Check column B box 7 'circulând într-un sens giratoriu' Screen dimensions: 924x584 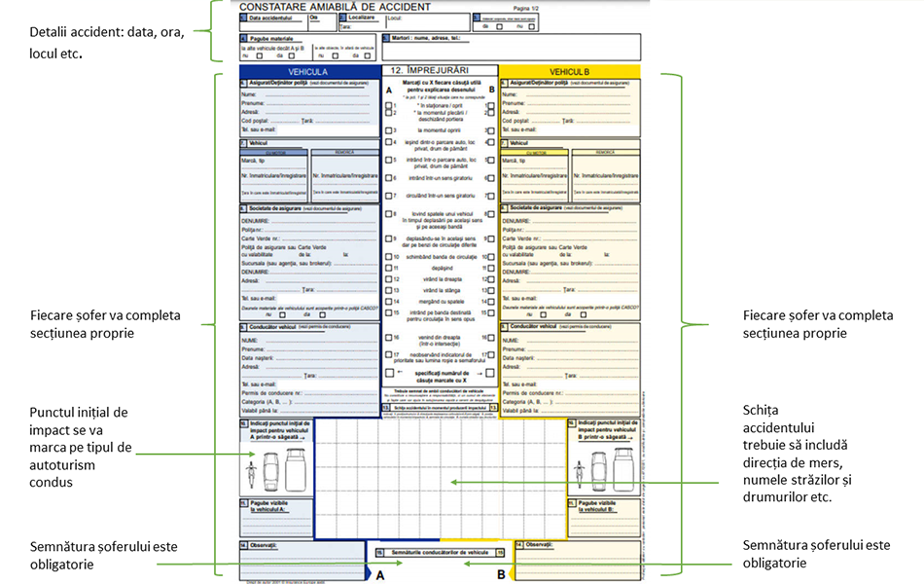[x=491, y=196]
